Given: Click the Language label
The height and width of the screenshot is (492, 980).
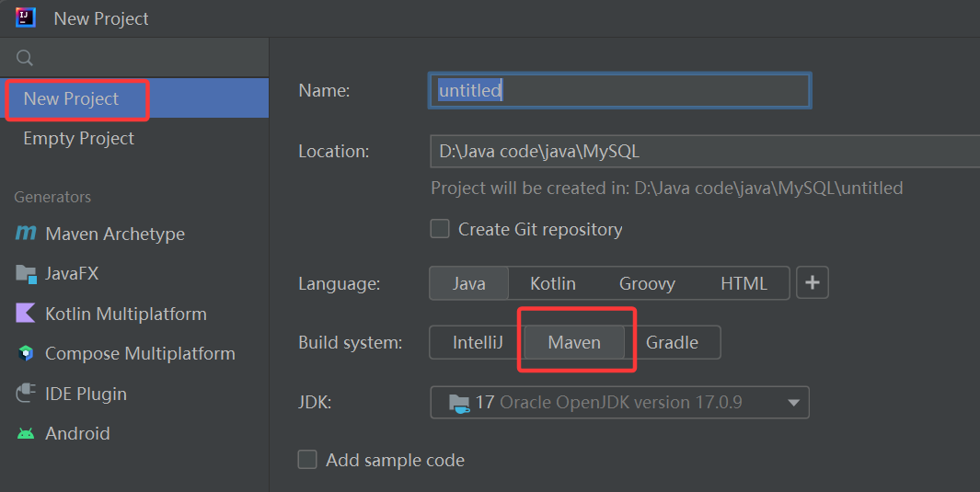Looking at the screenshot, I should [x=339, y=284].
